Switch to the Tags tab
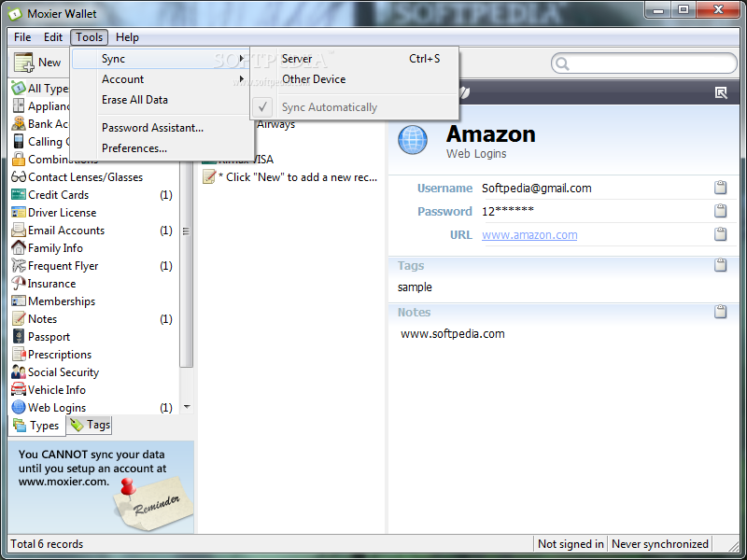747x560 pixels. [x=90, y=425]
